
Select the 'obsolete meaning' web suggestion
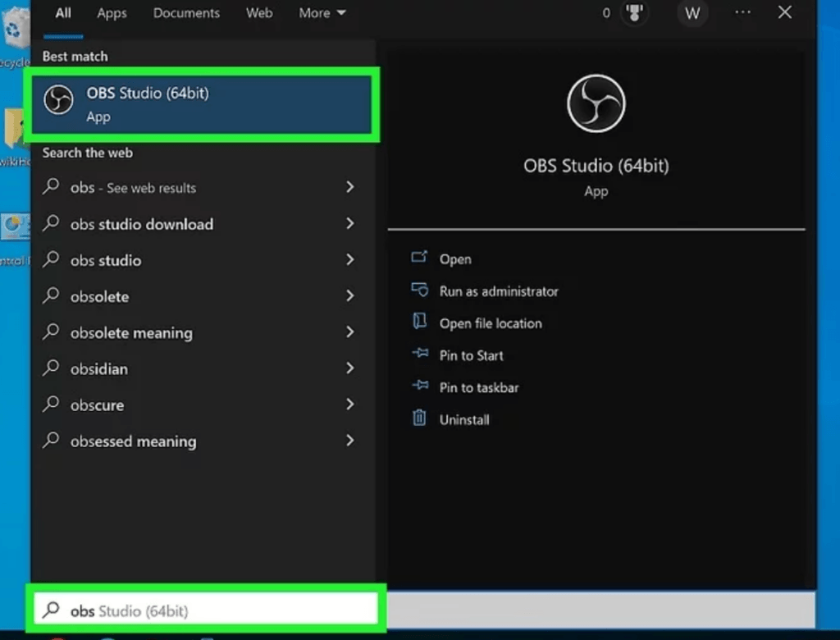click(202, 332)
